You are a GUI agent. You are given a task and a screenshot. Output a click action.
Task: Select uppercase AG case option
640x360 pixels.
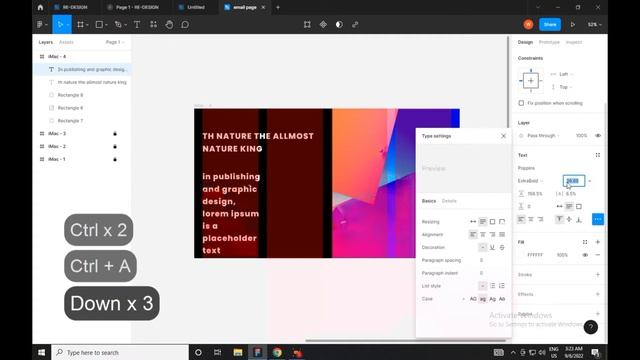tap(473, 299)
